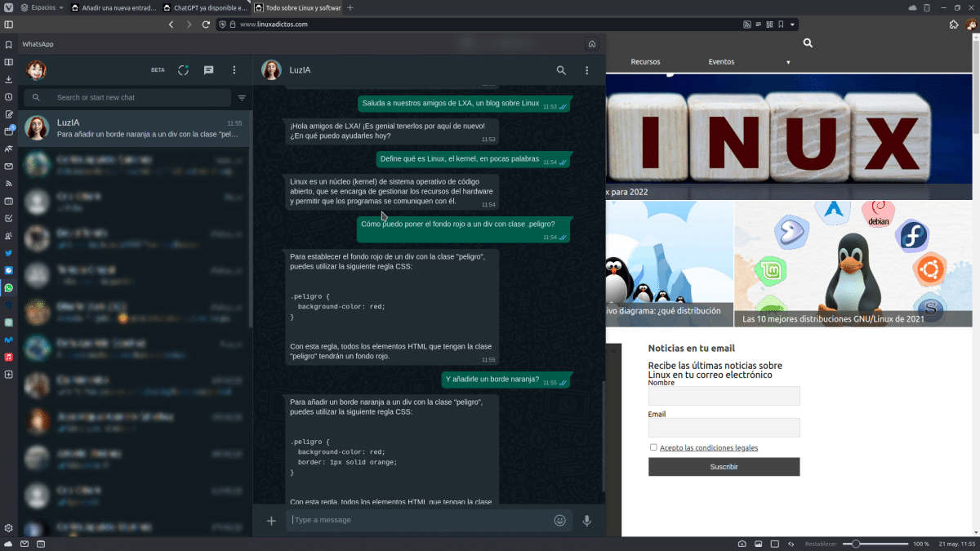
Task: Toggle page tiling in the status bar
Action: click(x=774, y=543)
